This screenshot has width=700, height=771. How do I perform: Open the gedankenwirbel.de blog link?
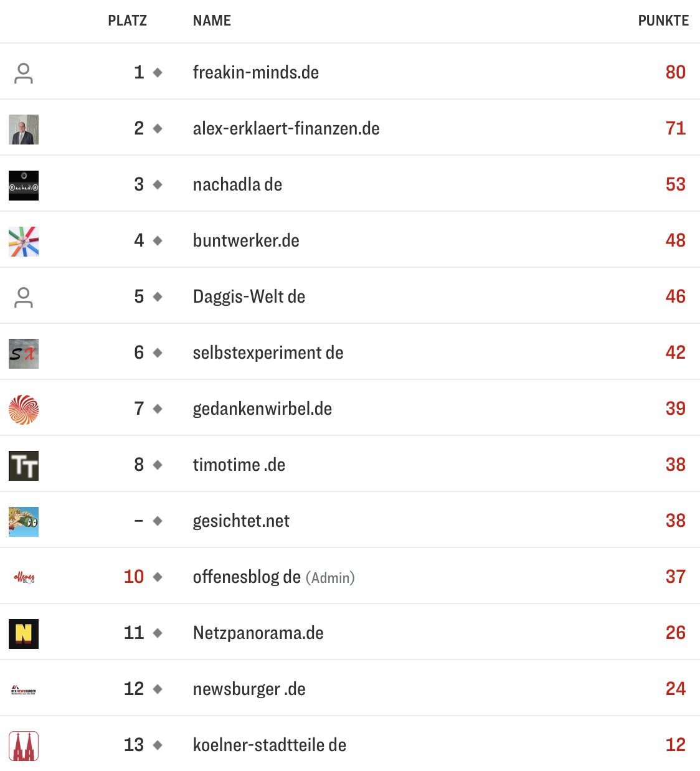pyautogui.click(x=262, y=409)
